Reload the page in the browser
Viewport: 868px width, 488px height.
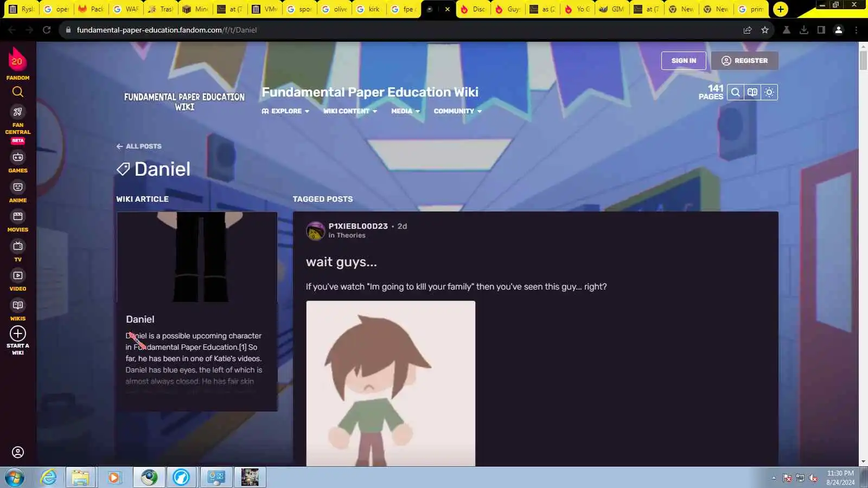coord(47,30)
